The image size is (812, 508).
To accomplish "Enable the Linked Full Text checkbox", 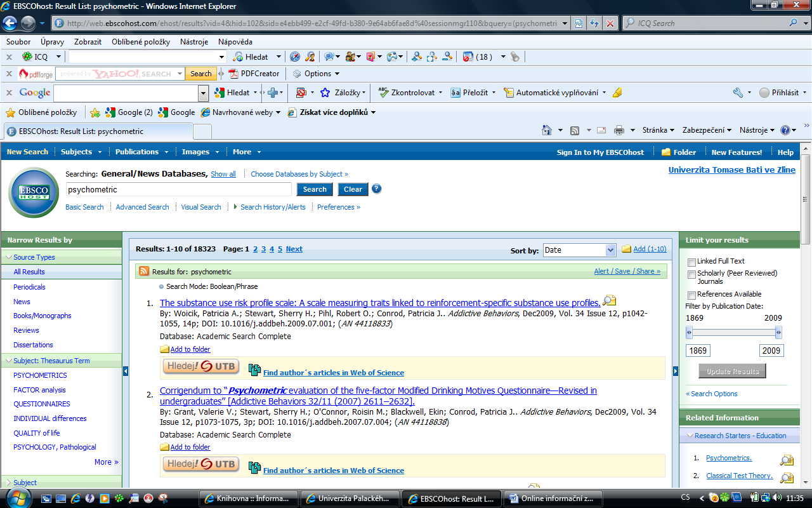I will (x=691, y=262).
